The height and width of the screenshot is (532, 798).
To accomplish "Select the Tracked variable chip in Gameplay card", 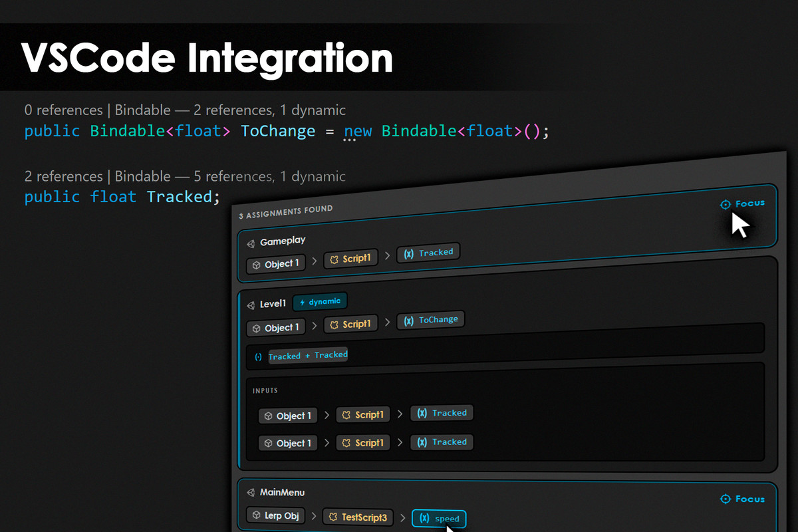I will [x=428, y=253].
